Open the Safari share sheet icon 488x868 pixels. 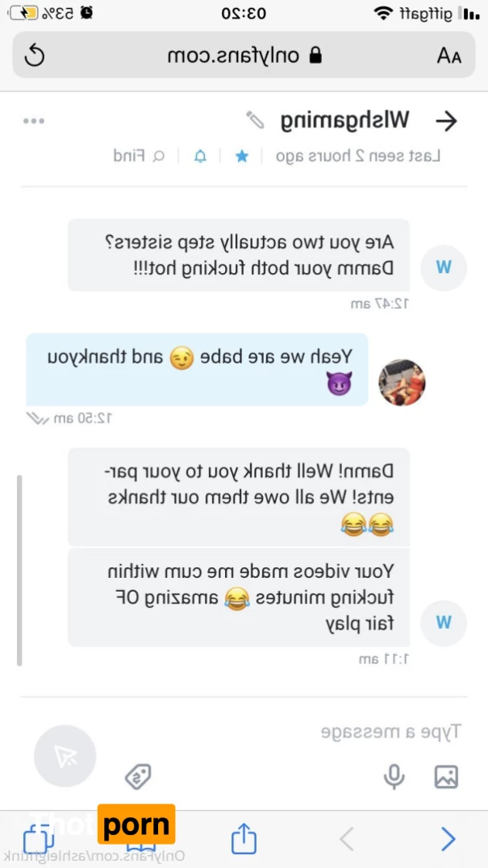click(244, 838)
